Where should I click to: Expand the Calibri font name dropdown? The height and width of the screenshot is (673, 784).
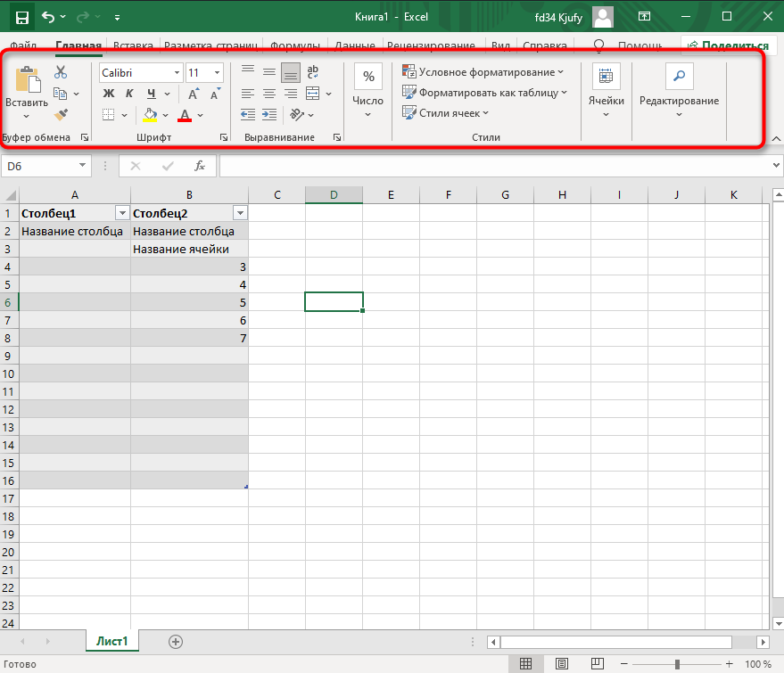(x=176, y=73)
